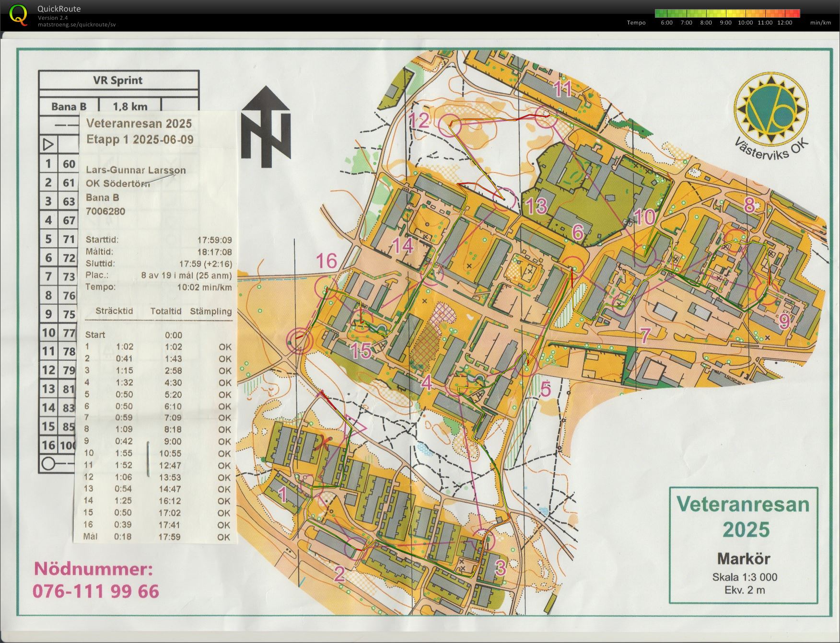Click the Etapp 1 2025-06-09 line
The height and width of the screenshot is (643, 840).
(x=140, y=139)
